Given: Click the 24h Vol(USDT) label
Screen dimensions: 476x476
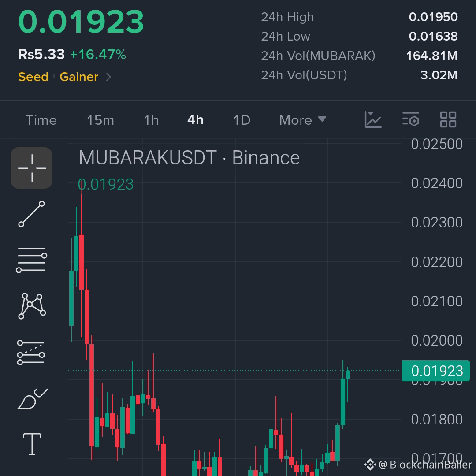Looking at the screenshot, I should click(304, 75).
